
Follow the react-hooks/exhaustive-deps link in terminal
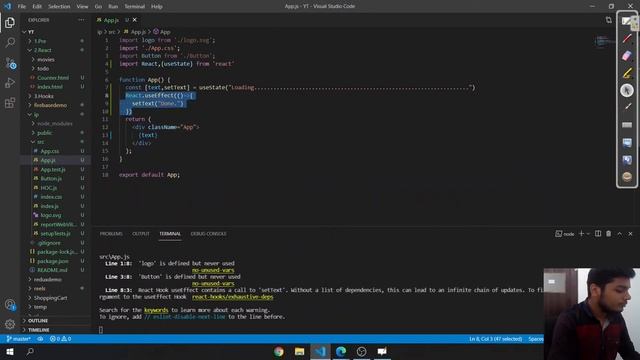[232, 297]
